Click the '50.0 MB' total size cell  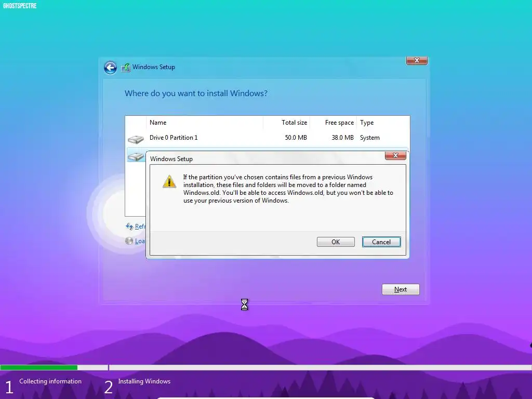296,137
